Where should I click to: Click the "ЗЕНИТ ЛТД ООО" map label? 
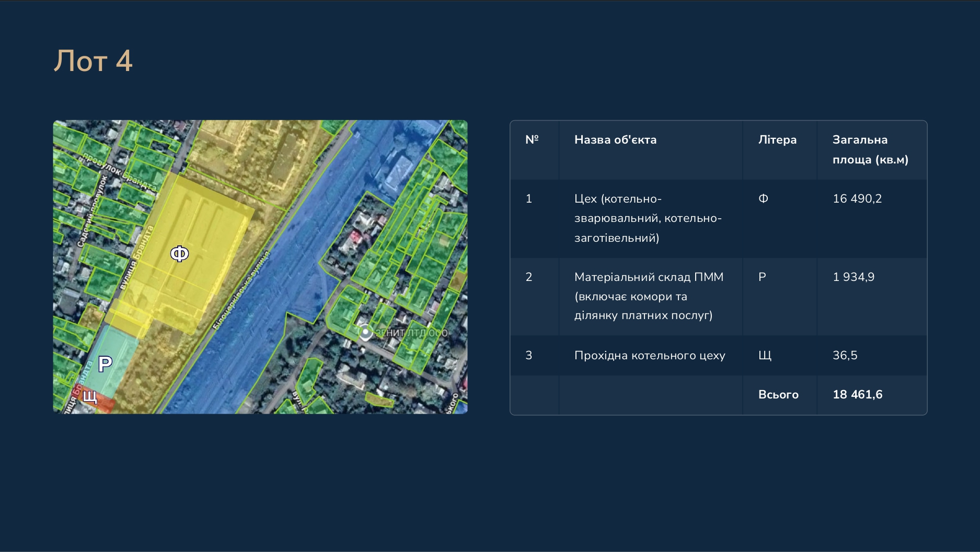click(411, 333)
